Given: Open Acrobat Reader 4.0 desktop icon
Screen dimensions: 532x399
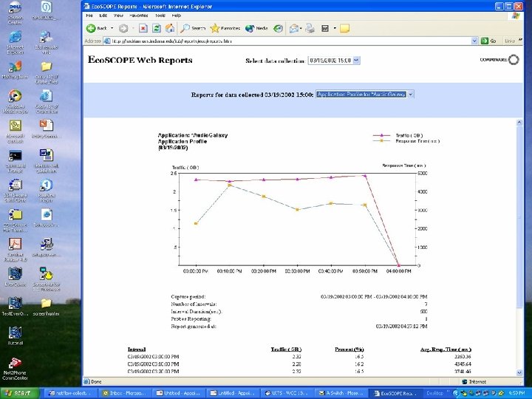Looking at the screenshot, I should click(x=16, y=250).
